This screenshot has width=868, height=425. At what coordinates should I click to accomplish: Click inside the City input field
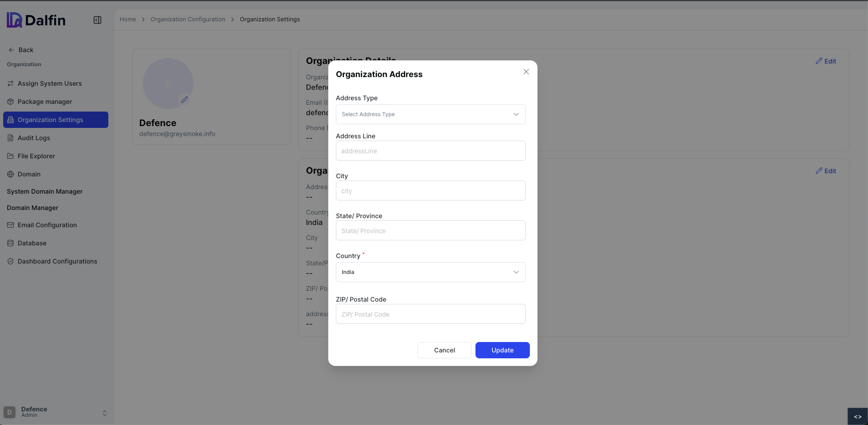[x=430, y=191]
